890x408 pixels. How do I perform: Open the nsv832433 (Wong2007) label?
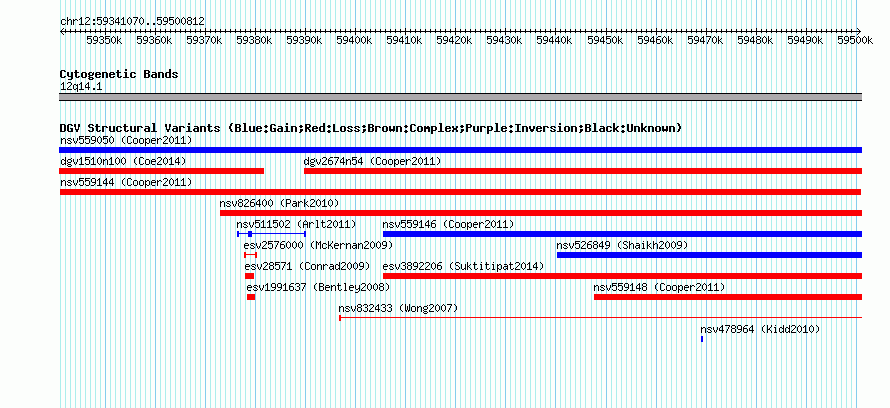point(398,308)
